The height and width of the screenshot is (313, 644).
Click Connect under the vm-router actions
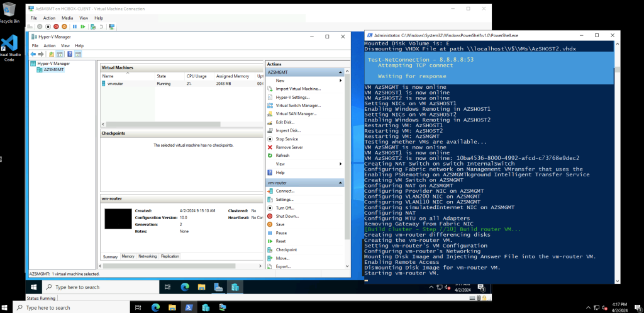pyautogui.click(x=285, y=191)
